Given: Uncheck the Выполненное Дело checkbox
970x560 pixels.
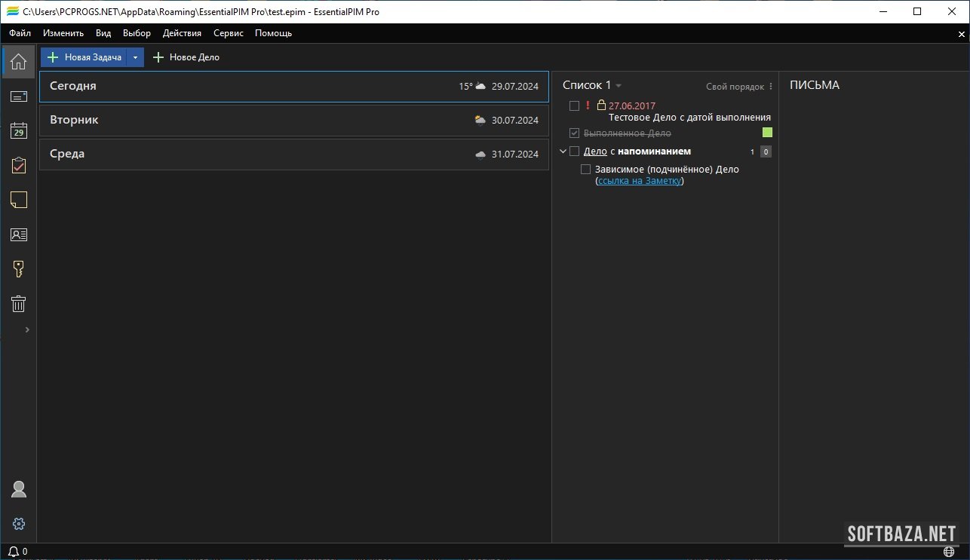Looking at the screenshot, I should pyautogui.click(x=575, y=133).
